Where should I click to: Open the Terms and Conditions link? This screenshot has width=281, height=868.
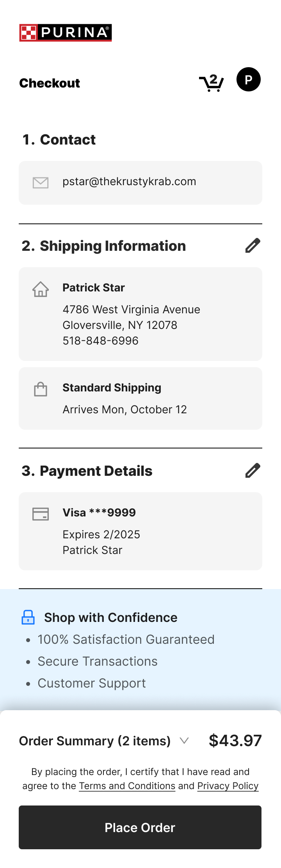click(127, 786)
